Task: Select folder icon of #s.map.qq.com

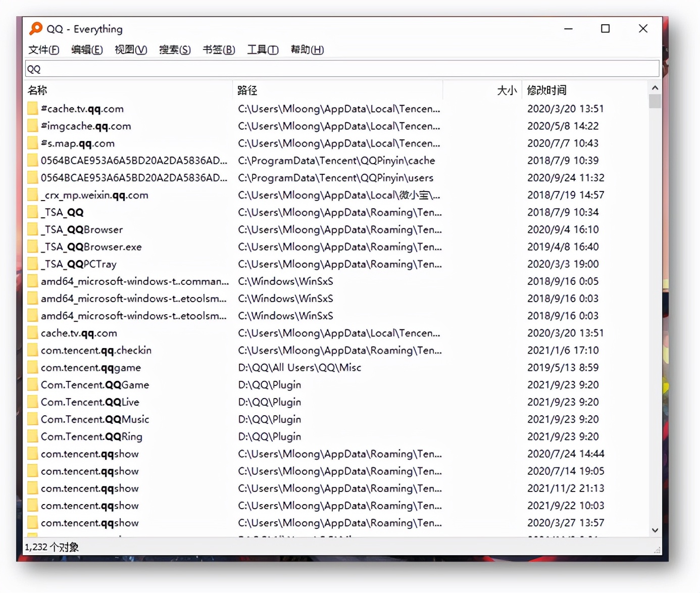Action: click(x=32, y=143)
